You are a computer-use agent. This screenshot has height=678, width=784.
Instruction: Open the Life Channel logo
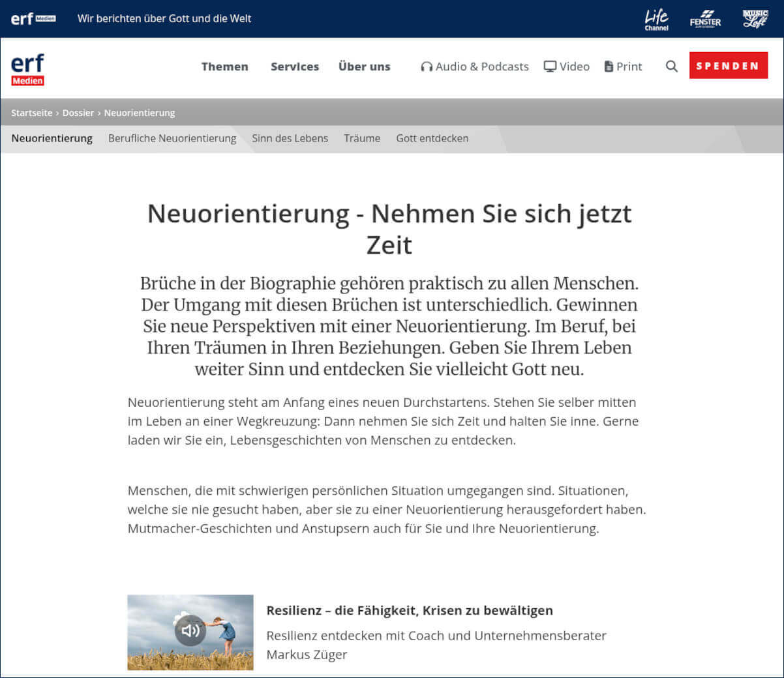(656, 19)
